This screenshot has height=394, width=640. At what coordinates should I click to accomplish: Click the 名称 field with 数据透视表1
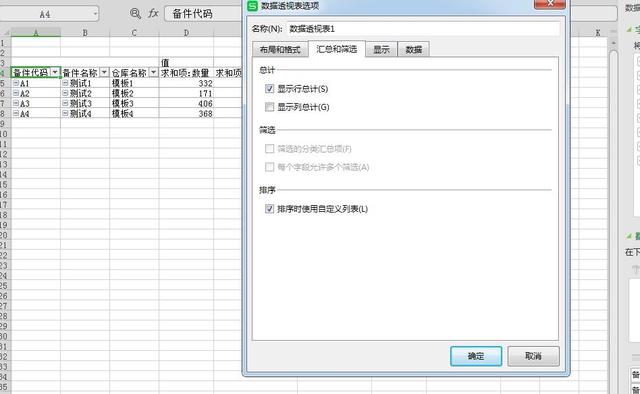pos(423,29)
